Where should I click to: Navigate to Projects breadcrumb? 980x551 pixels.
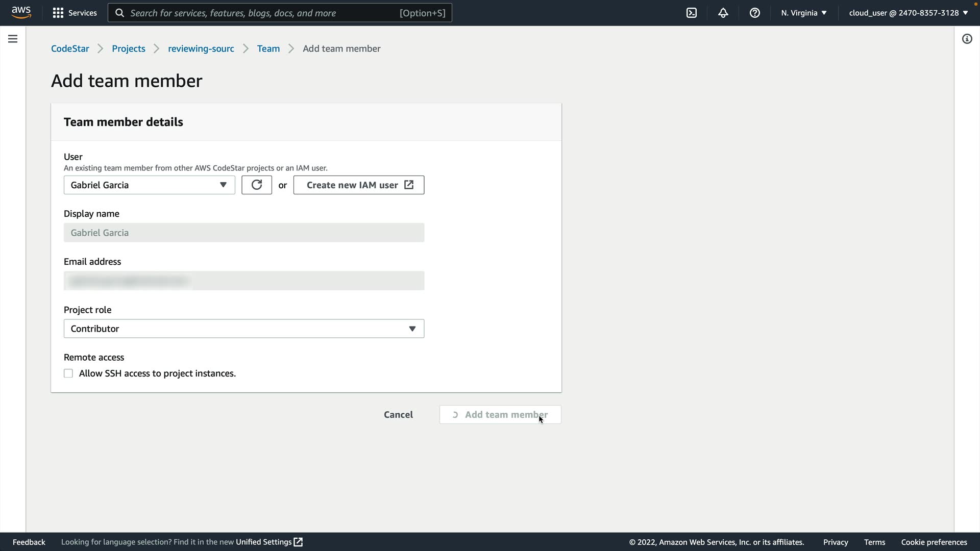129,48
